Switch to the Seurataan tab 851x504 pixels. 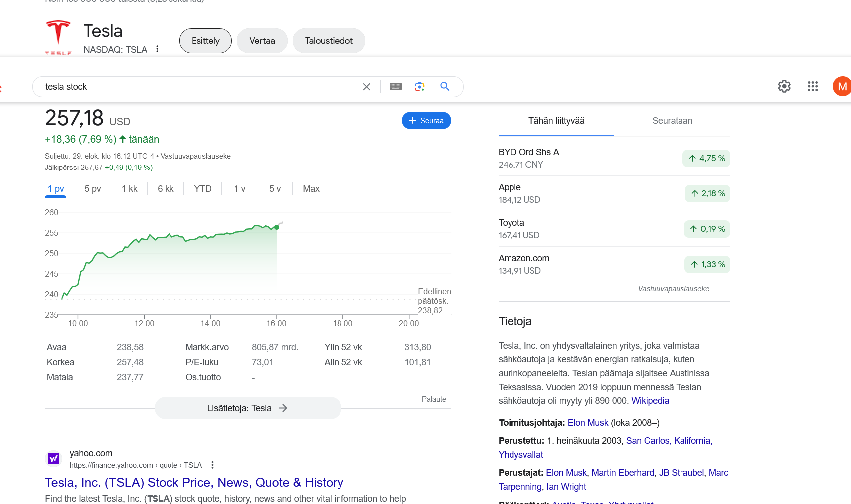click(672, 121)
